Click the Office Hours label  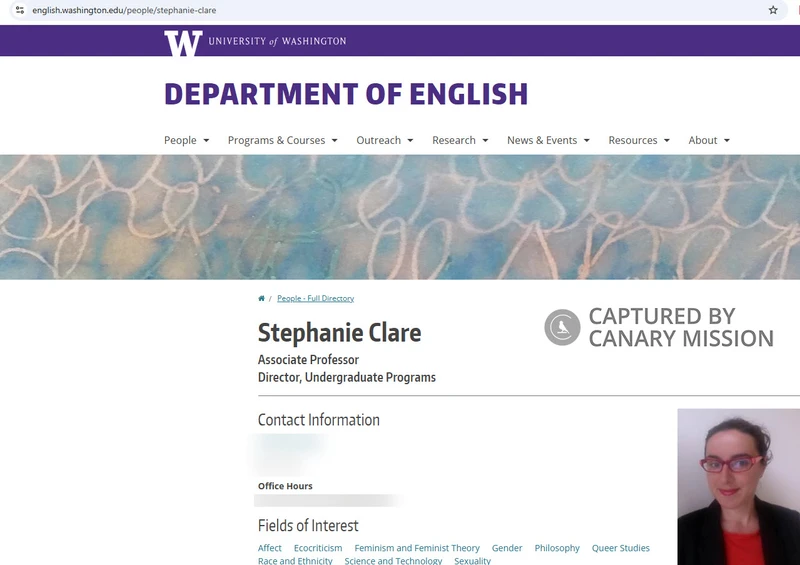(x=285, y=486)
